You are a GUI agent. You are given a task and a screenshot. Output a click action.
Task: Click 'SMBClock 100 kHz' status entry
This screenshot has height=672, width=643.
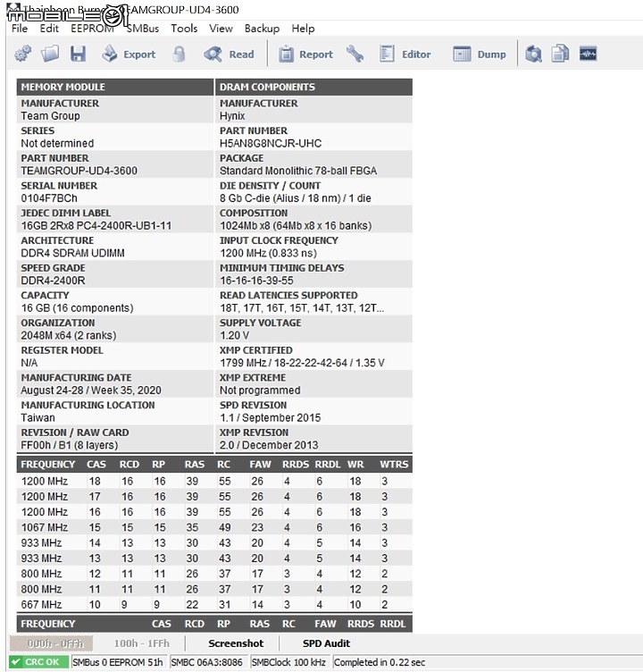click(x=288, y=662)
